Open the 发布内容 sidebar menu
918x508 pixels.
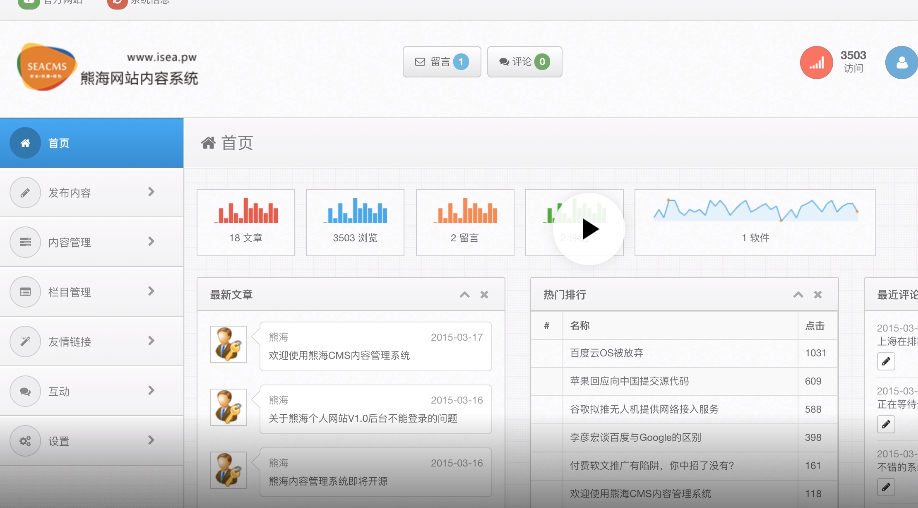click(x=91, y=193)
